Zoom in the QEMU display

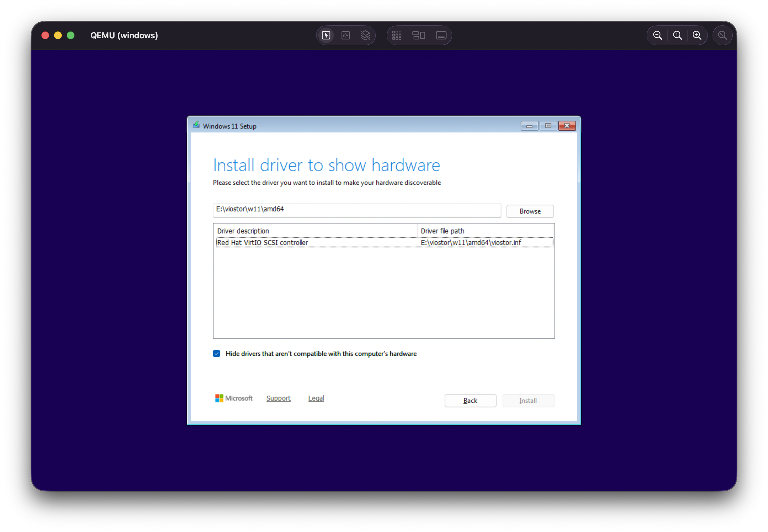click(697, 35)
